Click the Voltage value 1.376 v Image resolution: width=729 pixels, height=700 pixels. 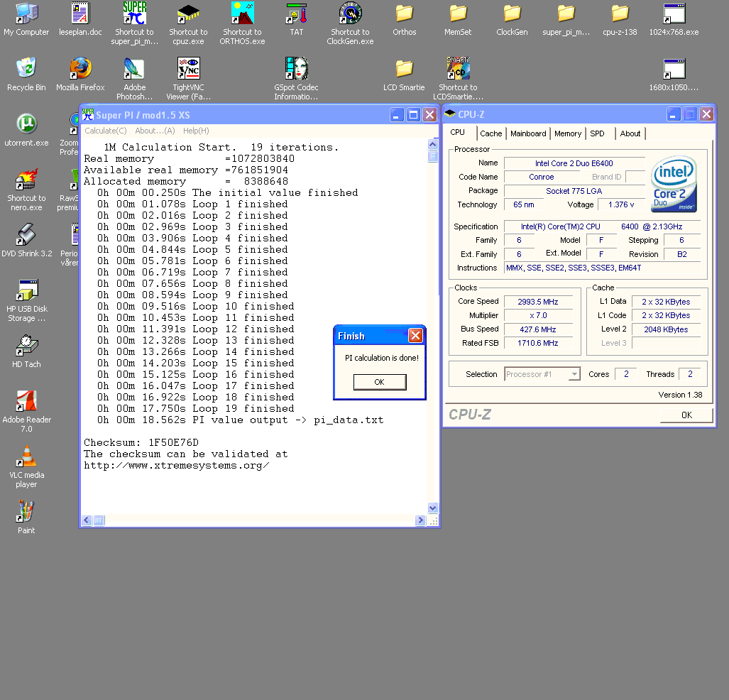621,204
